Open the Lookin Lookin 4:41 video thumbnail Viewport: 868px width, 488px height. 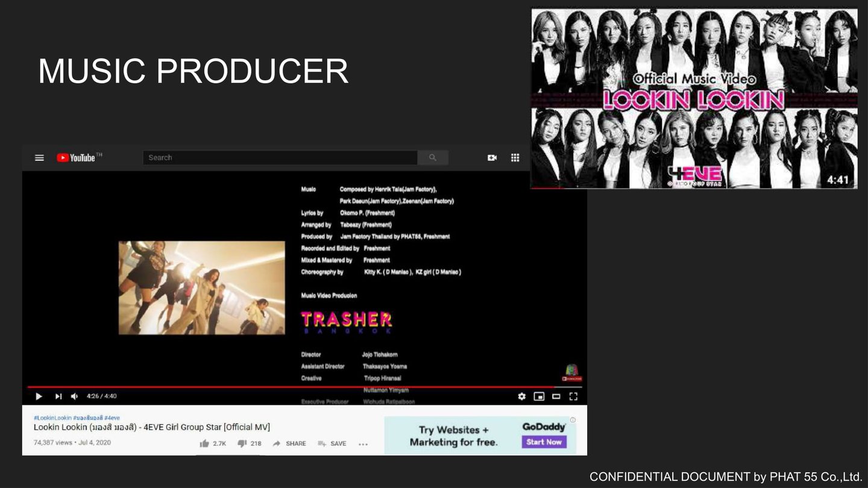694,98
